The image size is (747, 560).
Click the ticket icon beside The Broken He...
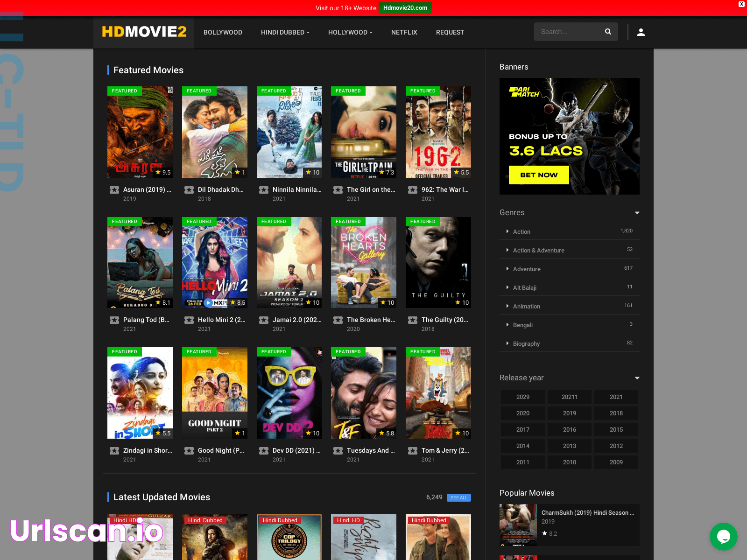338,320
